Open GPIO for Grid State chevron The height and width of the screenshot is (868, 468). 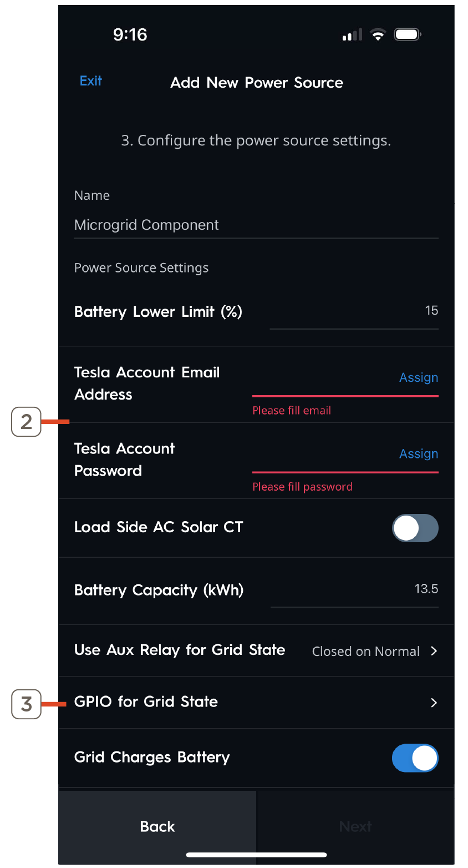pyautogui.click(x=434, y=703)
